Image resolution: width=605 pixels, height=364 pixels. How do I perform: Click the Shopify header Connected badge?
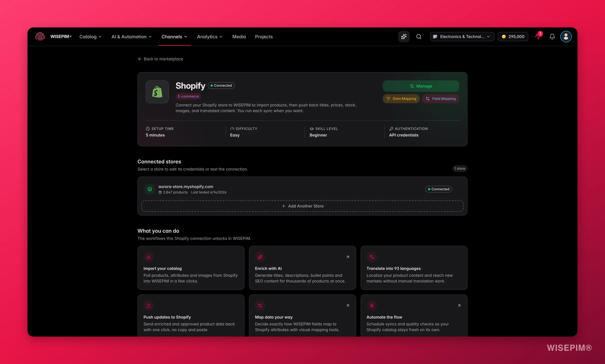[221, 86]
